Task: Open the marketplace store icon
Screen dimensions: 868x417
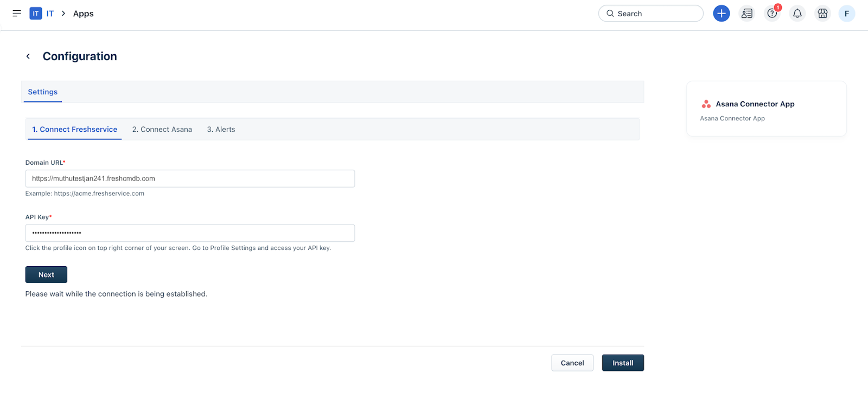Action: coord(822,14)
